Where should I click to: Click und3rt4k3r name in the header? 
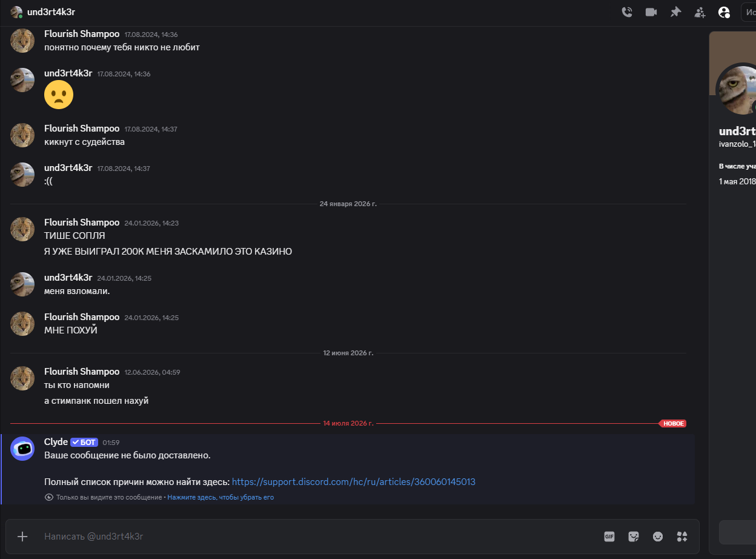(51, 12)
